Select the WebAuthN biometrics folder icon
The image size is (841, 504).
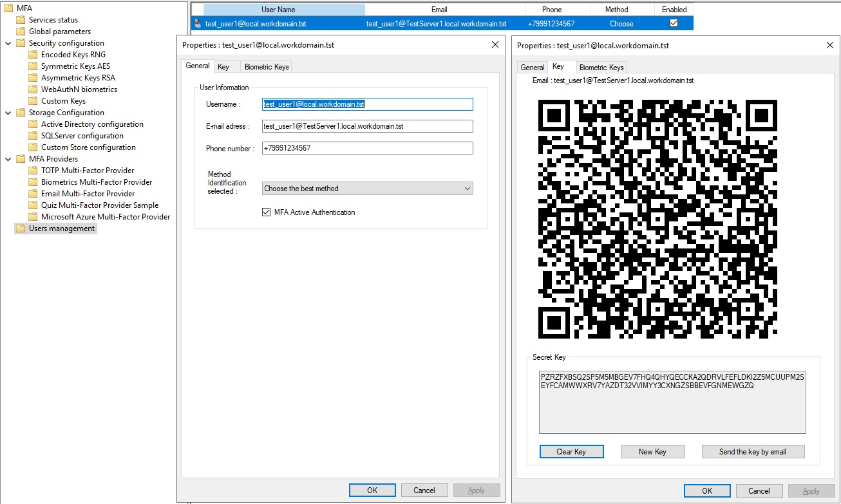[x=33, y=89]
